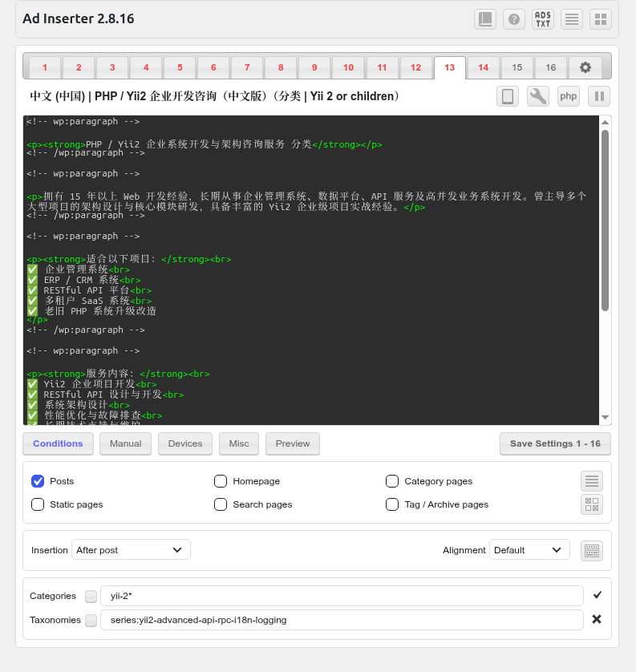Screen dimensions: 636x672
Task: Select the active block tab 13
Action: [x=450, y=67]
